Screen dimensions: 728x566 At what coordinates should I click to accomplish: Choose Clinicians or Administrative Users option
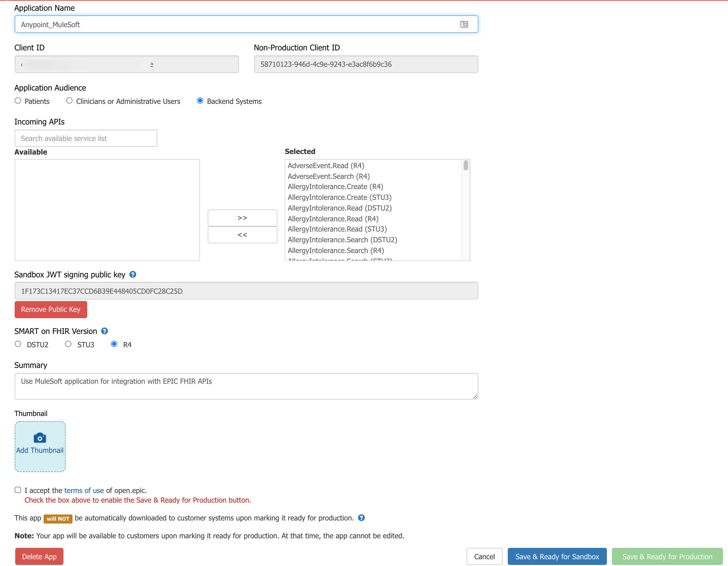tap(69, 101)
